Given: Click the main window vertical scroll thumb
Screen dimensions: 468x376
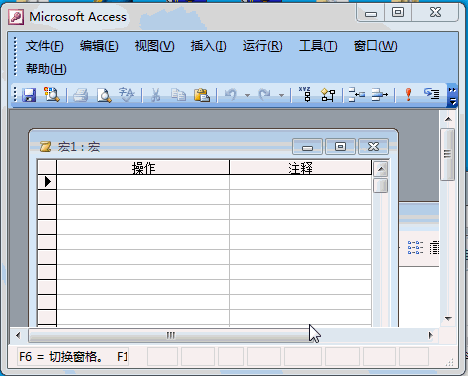Looking at the screenshot, I should pyautogui.click(x=448, y=154).
